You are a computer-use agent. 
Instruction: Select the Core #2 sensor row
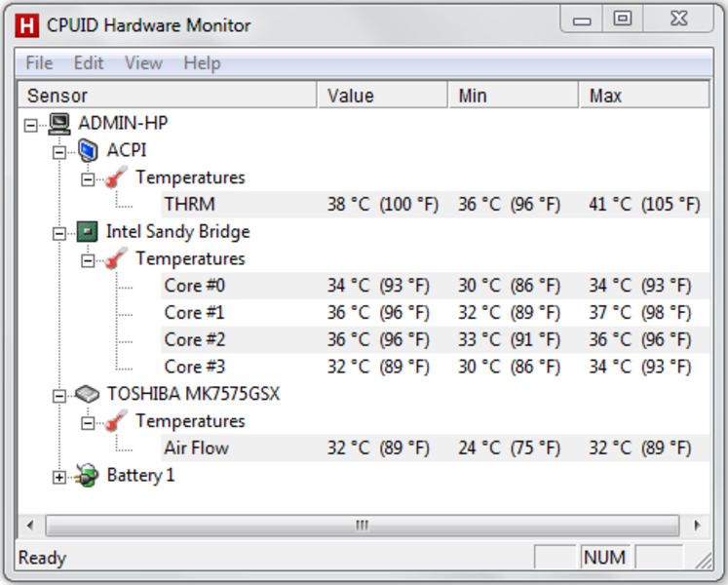435,339
